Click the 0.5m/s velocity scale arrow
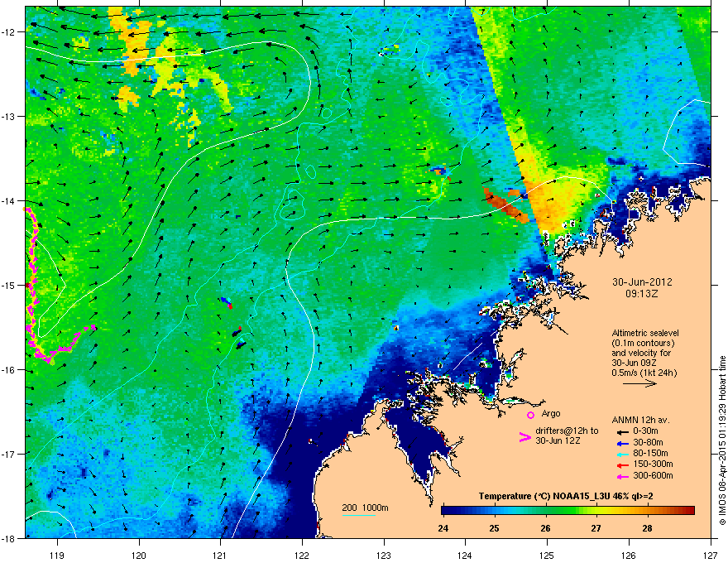This screenshot has width=728, height=563. (x=639, y=383)
